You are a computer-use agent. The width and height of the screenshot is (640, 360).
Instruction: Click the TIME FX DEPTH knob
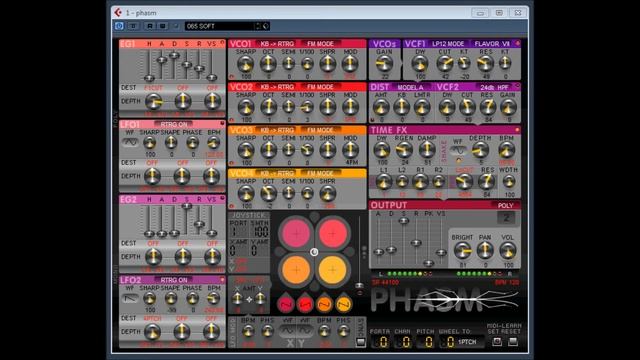pyautogui.click(x=480, y=150)
